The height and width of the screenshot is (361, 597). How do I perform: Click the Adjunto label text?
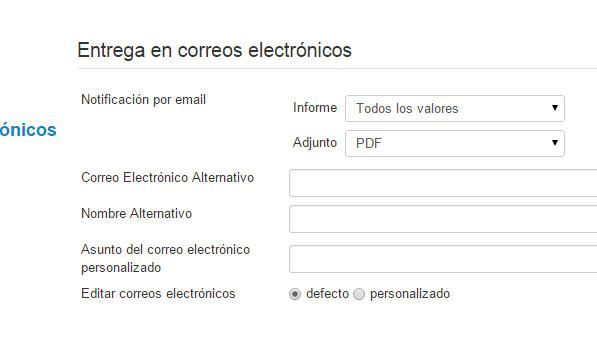[315, 143]
